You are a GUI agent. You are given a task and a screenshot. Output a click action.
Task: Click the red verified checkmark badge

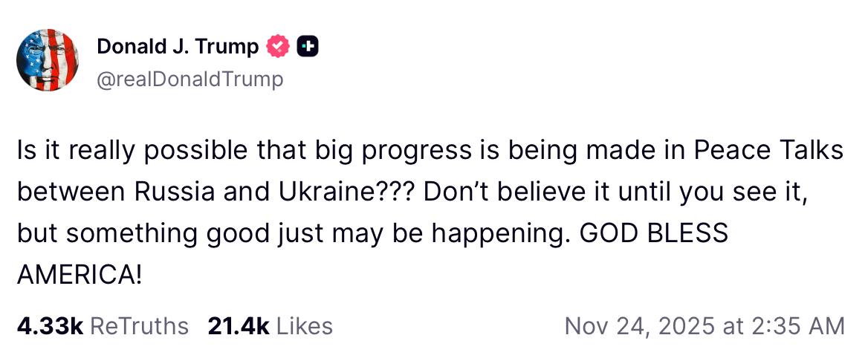click(279, 47)
